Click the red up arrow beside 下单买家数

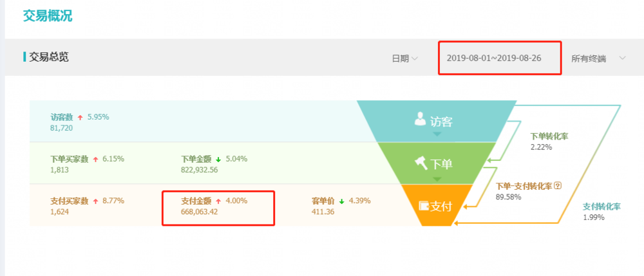coord(96,159)
